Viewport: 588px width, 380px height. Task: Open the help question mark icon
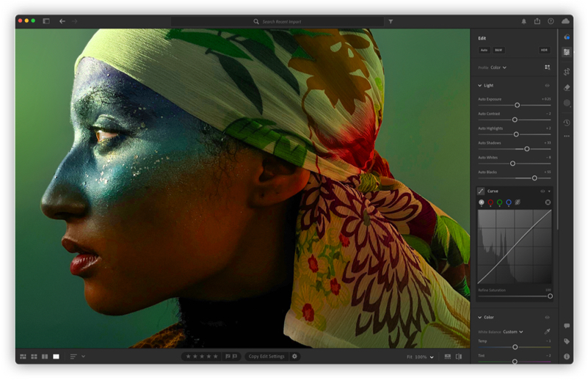(x=551, y=21)
